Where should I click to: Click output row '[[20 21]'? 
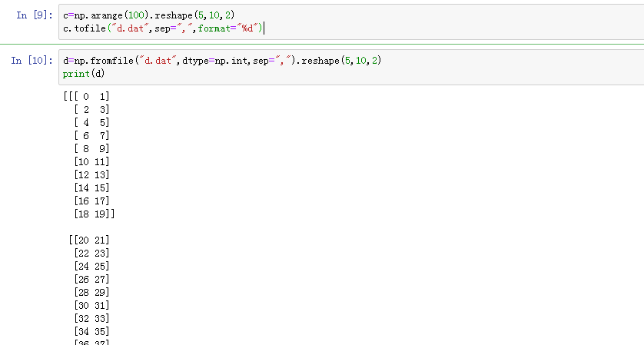pos(89,241)
